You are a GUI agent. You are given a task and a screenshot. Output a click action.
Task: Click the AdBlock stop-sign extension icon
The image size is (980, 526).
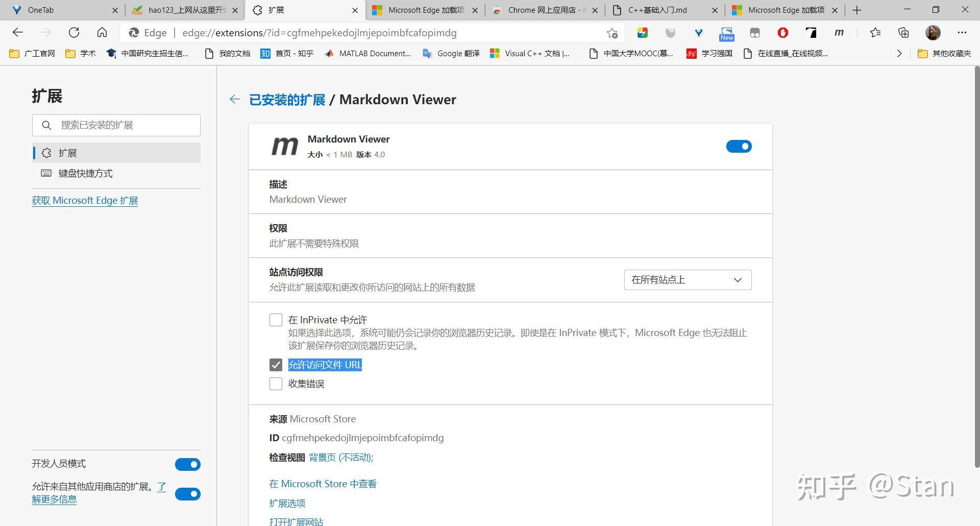pyautogui.click(x=782, y=33)
